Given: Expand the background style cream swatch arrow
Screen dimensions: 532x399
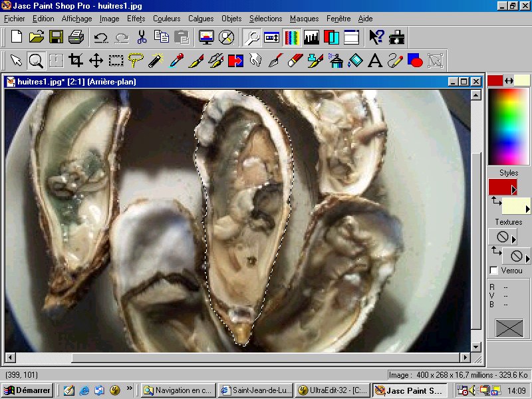Looking at the screenshot, I should (527, 209).
